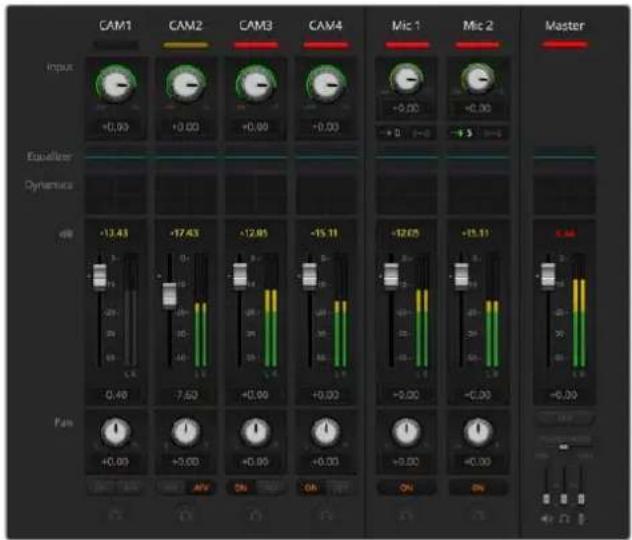
Task: Mute Mic 2 via its ON button
Action: point(478,488)
